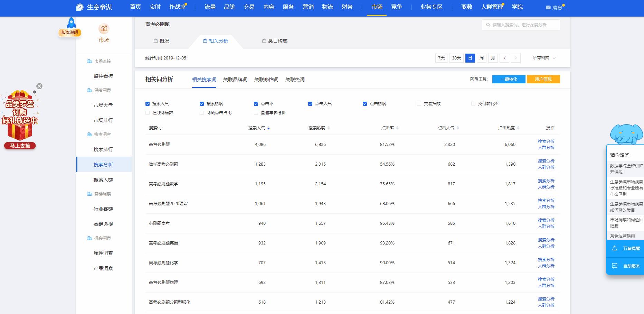Disable the 搜索人气 checkbox

[148, 103]
